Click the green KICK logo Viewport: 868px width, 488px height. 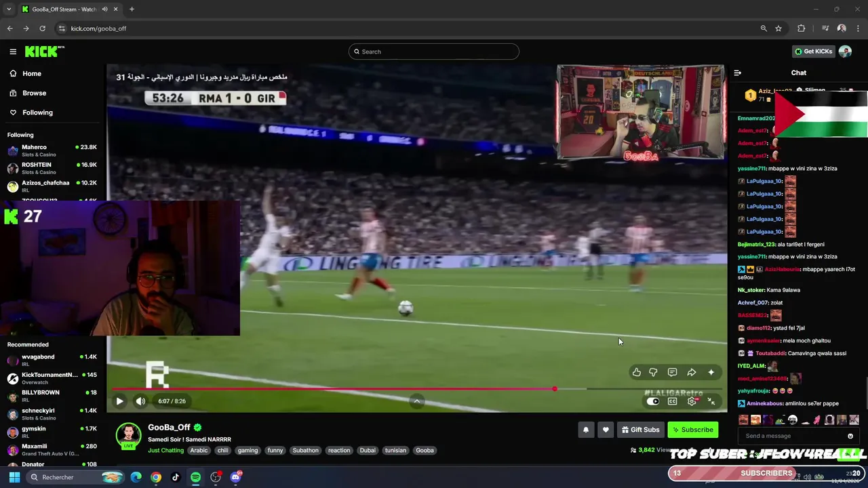point(44,52)
